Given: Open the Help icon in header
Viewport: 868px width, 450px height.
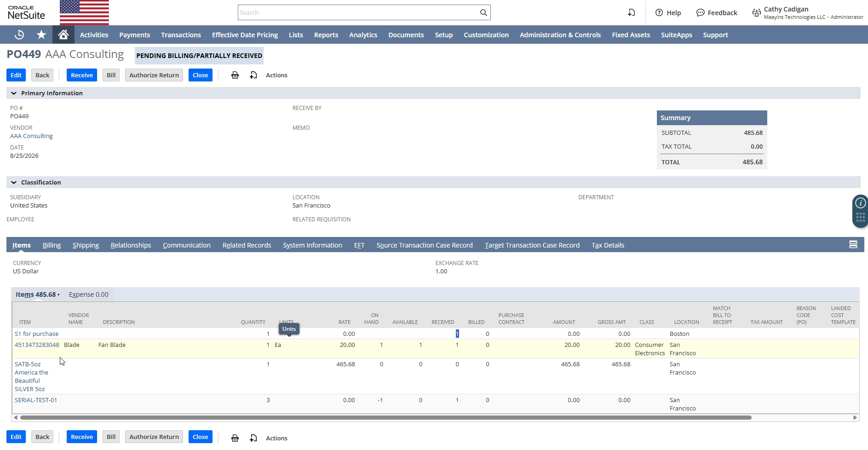Looking at the screenshot, I should point(659,12).
